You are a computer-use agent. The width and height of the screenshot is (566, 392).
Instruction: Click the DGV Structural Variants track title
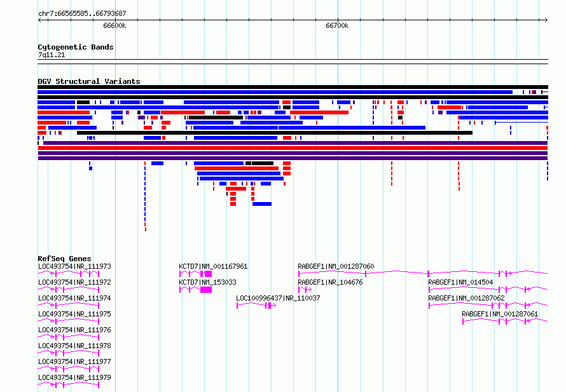pos(89,81)
